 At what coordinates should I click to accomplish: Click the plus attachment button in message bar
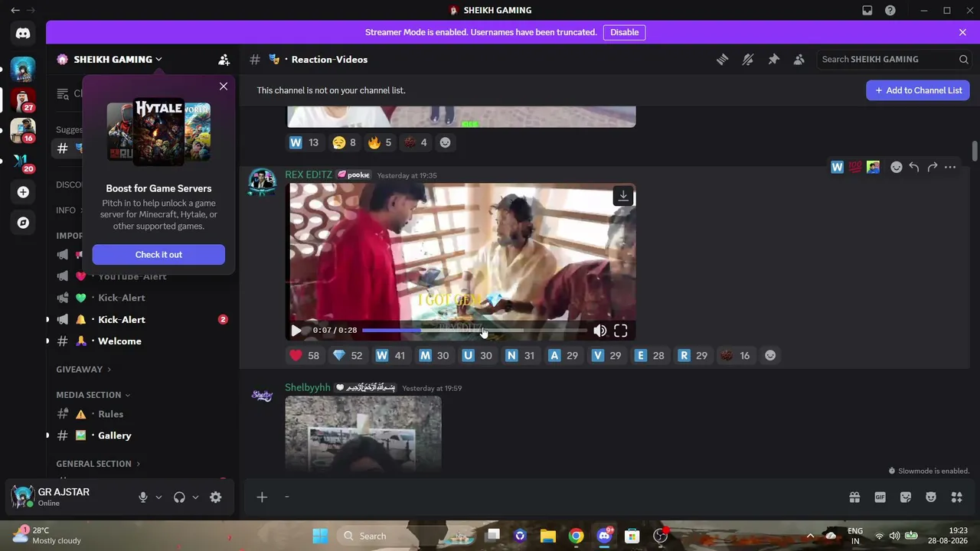coord(262,497)
